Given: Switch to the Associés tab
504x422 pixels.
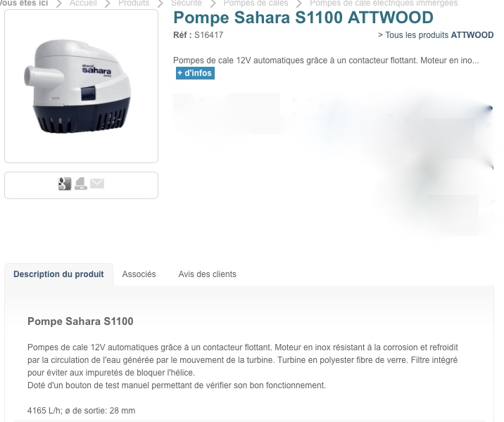Looking at the screenshot, I should coord(139,274).
